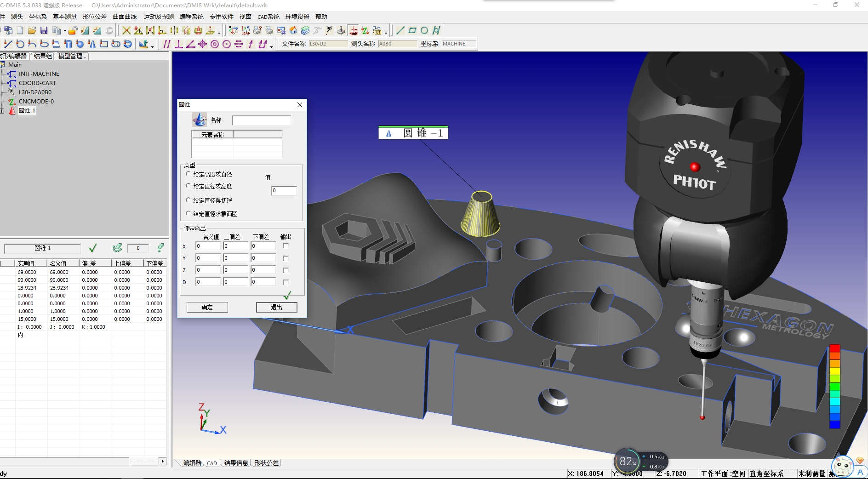Click the LOAD coordinate system icon
Screen dimensions: 868x479
pos(246,30)
